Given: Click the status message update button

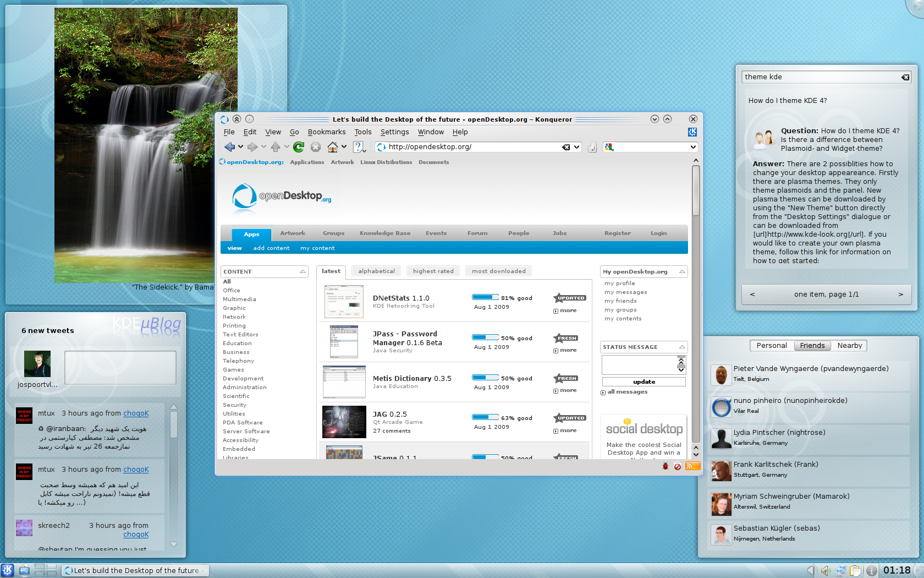Looking at the screenshot, I should tap(644, 381).
